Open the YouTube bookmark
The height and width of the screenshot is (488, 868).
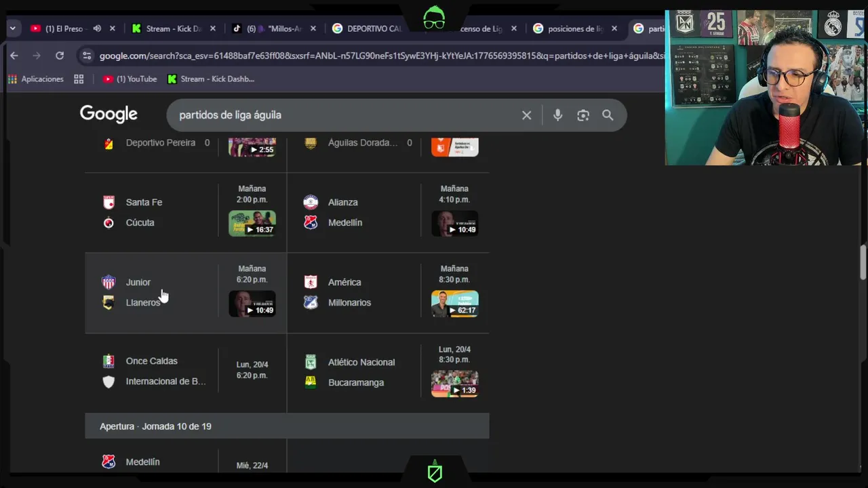click(130, 79)
